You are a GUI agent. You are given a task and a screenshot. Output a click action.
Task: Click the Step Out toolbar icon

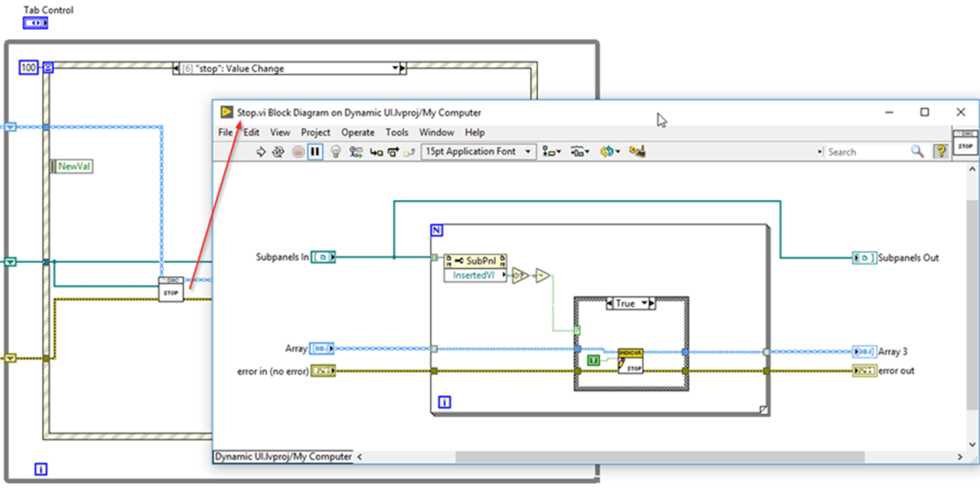[x=409, y=151]
